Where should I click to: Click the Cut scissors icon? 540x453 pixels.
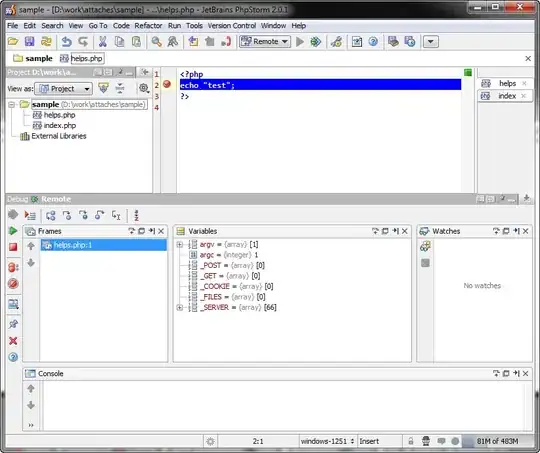click(102, 42)
